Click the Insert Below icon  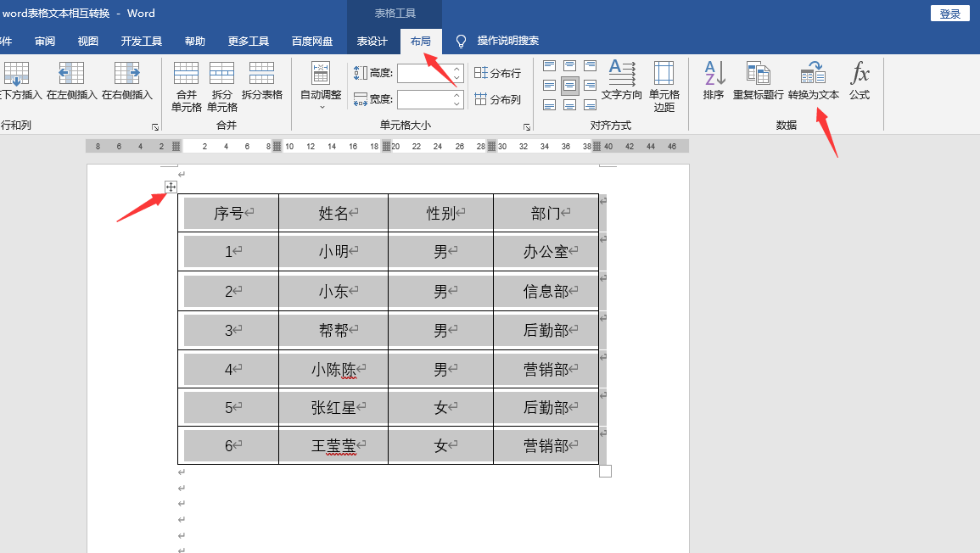(17, 74)
